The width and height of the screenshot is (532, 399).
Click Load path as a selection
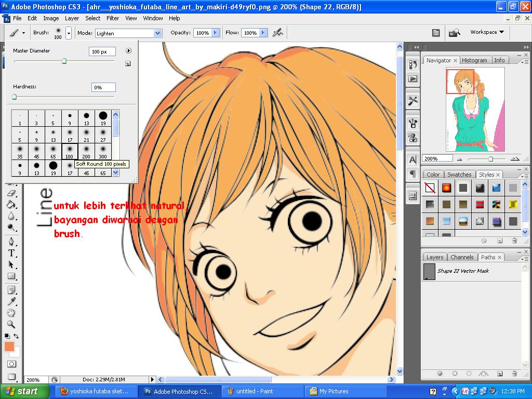[469, 374]
